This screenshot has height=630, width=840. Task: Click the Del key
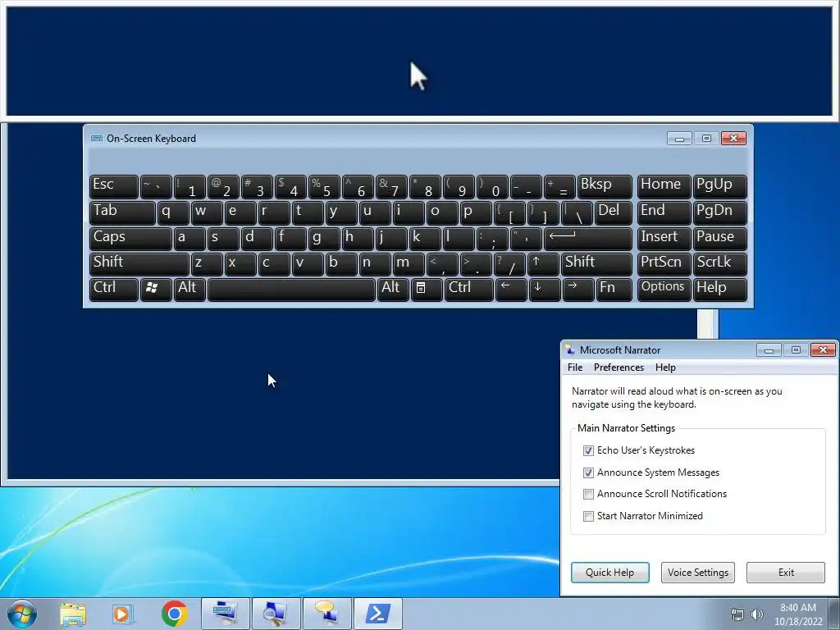pyautogui.click(x=614, y=213)
